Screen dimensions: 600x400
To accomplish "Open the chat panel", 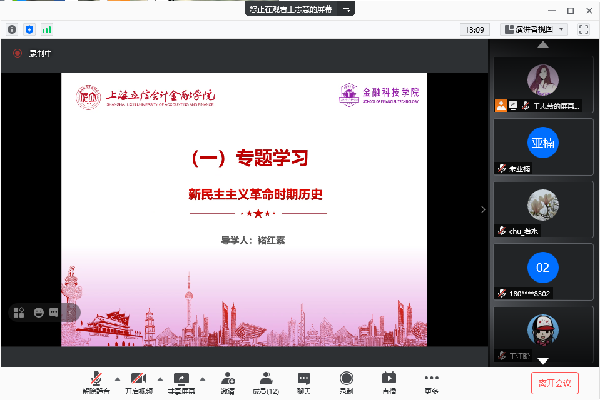I will tap(303, 381).
